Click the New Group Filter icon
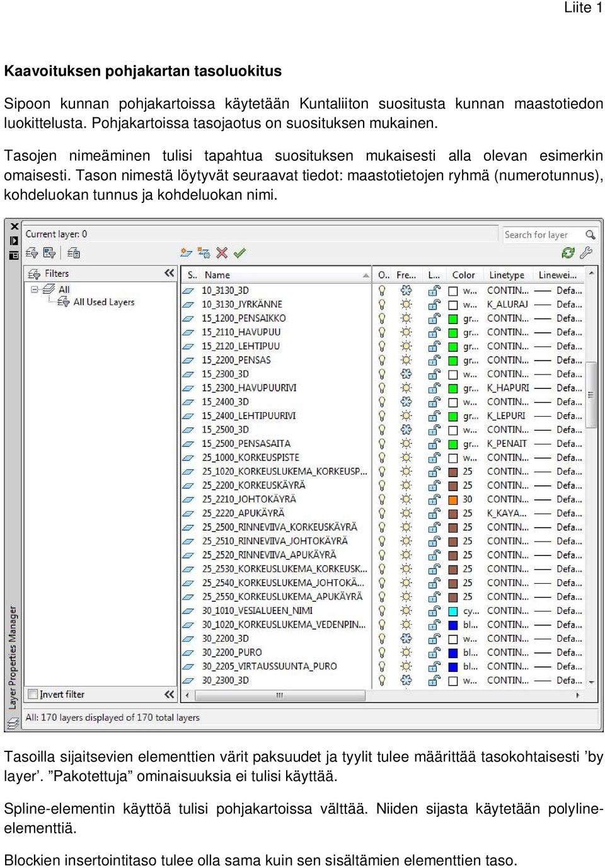Image resolution: width=605 pixels, height=868 pixels. (x=50, y=253)
